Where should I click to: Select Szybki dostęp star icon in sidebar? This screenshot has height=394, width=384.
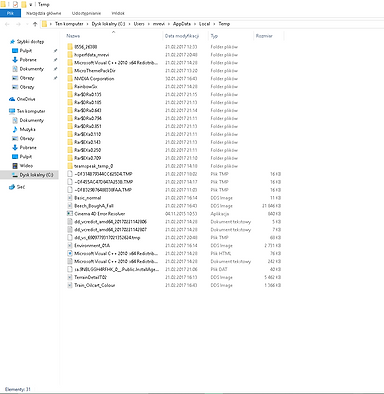pyautogui.click(x=12, y=42)
